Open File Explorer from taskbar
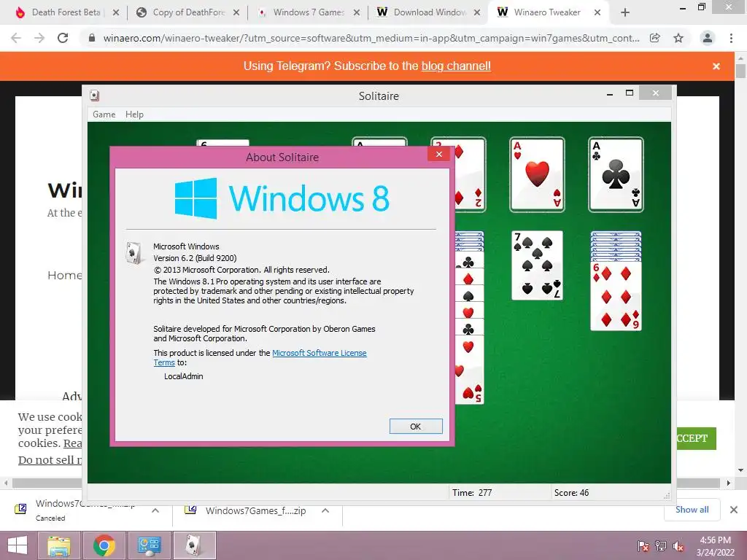This screenshot has width=747, height=560. [58, 545]
